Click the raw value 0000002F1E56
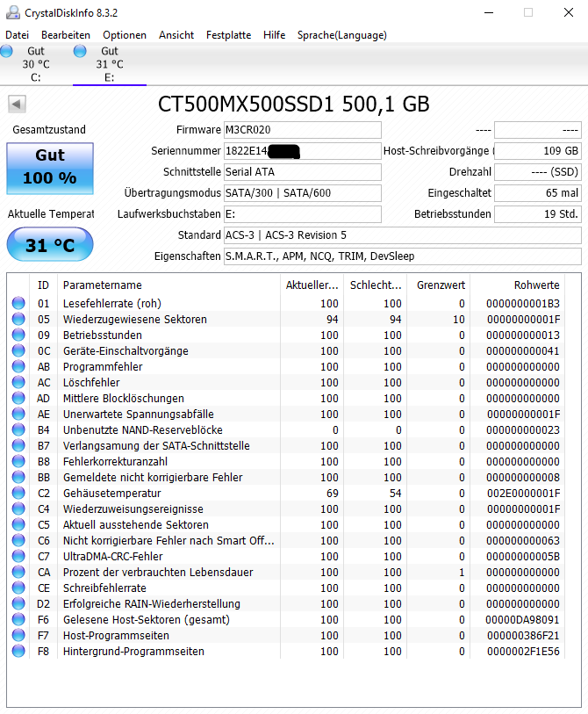The image size is (588, 714). 523,651
